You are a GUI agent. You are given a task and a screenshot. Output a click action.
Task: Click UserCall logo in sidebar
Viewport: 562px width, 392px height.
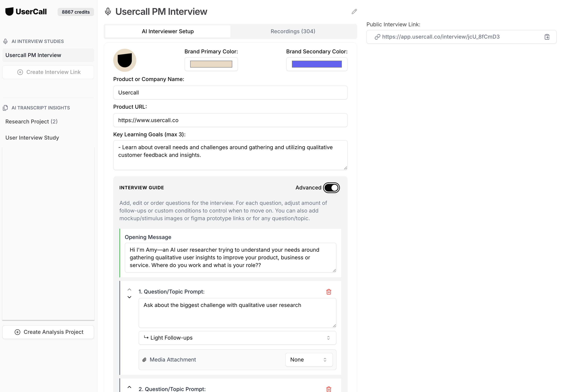click(26, 12)
